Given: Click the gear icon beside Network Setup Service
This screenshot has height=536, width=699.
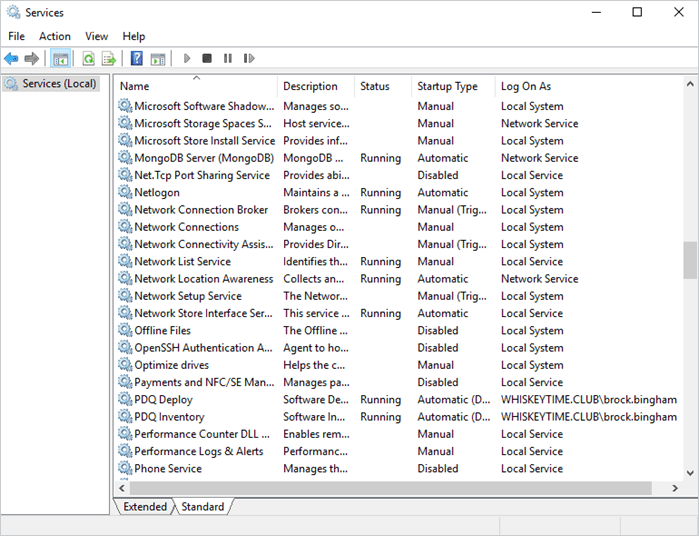Looking at the screenshot, I should 125,296.
